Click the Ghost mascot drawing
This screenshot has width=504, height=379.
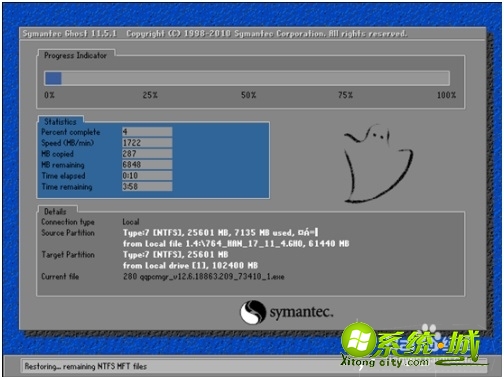click(x=378, y=164)
